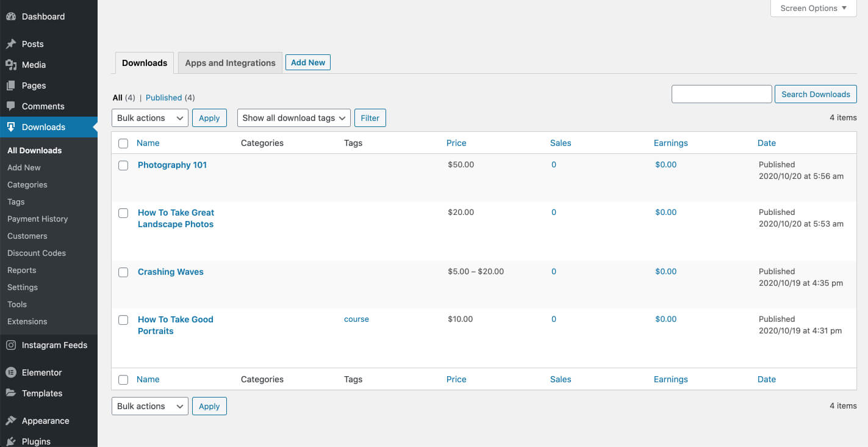Click the Media library icon

(x=11, y=65)
